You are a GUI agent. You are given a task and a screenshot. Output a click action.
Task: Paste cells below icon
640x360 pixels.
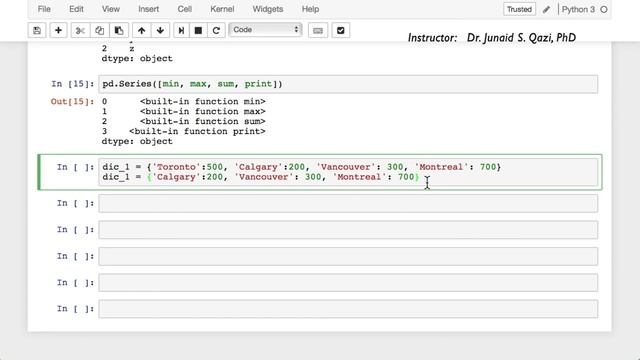[x=119, y=30]
